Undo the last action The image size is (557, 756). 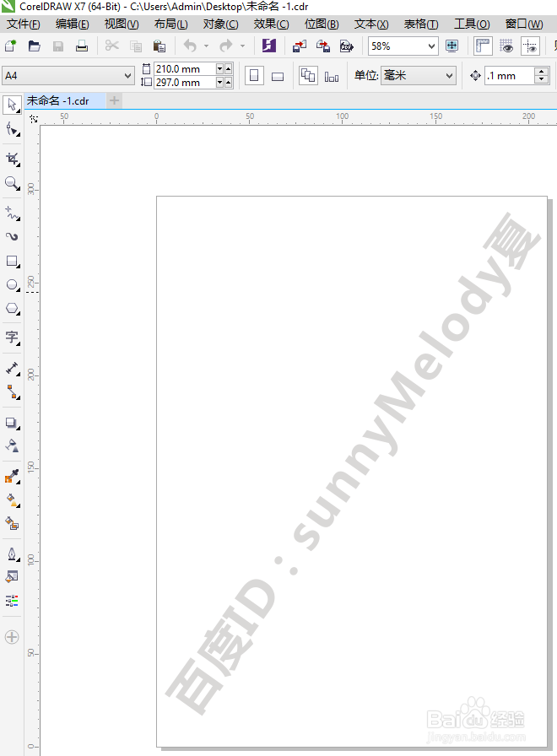point(190,46)
